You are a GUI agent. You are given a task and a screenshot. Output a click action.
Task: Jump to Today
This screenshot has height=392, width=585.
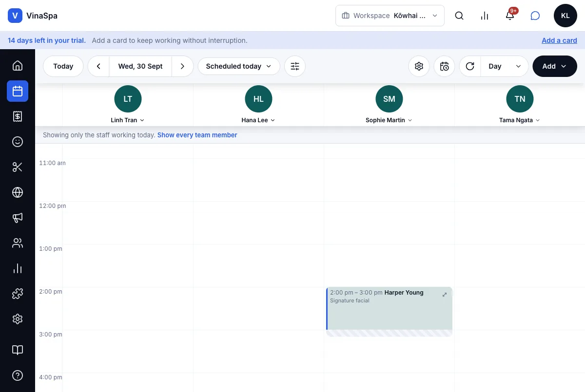(63, 66)
